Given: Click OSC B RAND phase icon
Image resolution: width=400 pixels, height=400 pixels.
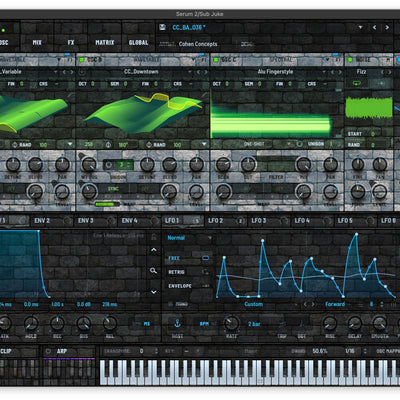Looking at the screenshot, I should [149, 145].
